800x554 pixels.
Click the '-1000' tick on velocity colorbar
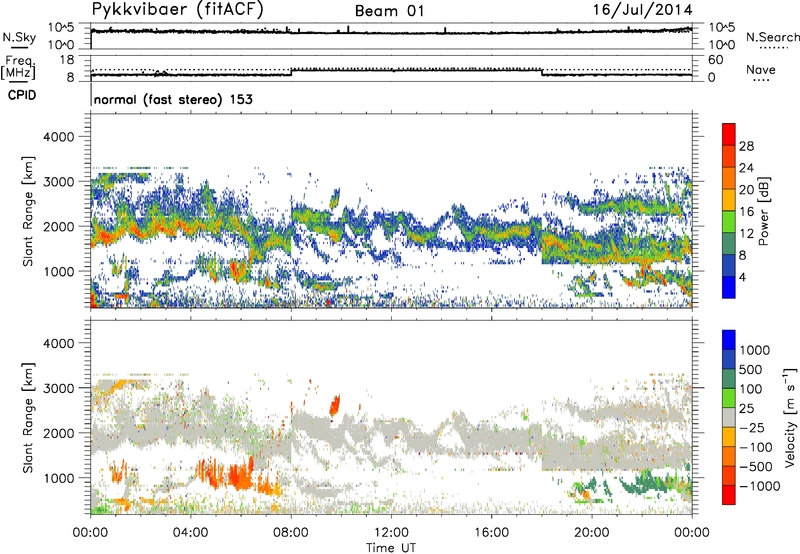759,486
